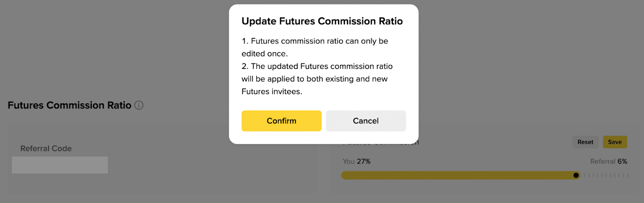Click the Referral Code input box
This screenshot has height=203, width=644.
pyautogui.click(x=60, y=165)
